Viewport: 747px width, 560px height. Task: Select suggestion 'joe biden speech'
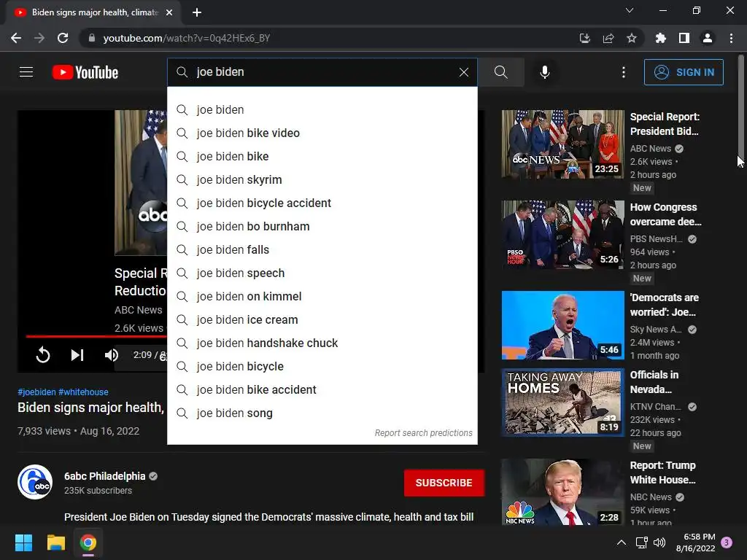[x=322, y=273]
